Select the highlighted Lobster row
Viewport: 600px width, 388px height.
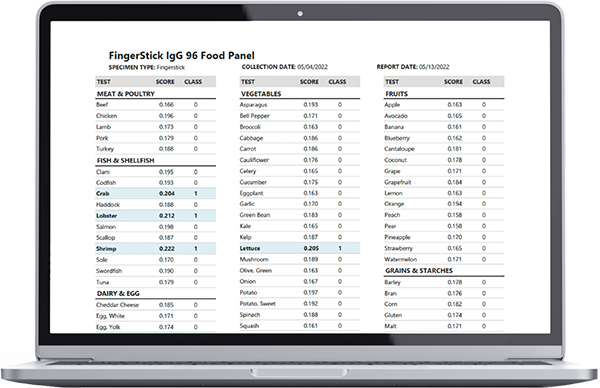click(x=155, y=216)
